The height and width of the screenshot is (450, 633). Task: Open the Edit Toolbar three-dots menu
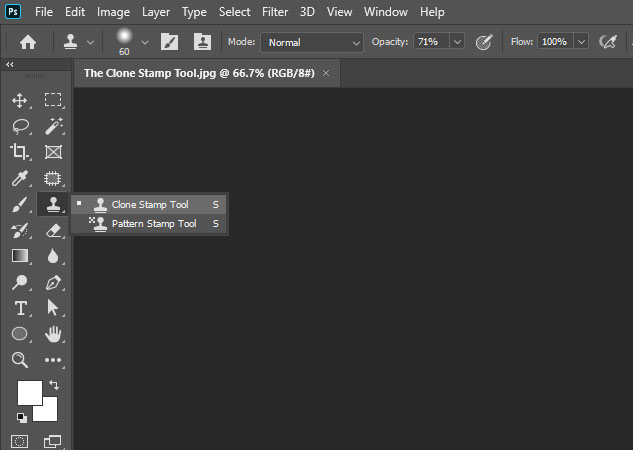(53, 360)
